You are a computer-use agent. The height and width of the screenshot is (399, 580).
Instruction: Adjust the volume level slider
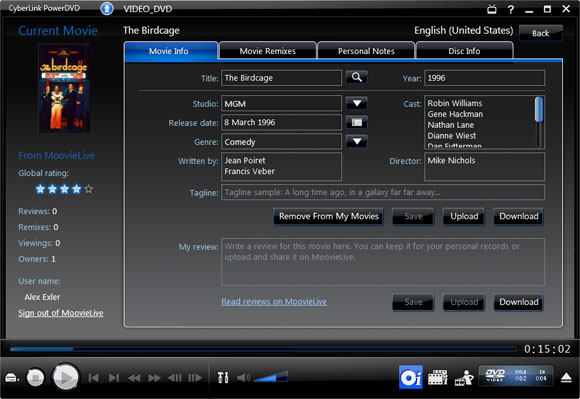point(271,377)
